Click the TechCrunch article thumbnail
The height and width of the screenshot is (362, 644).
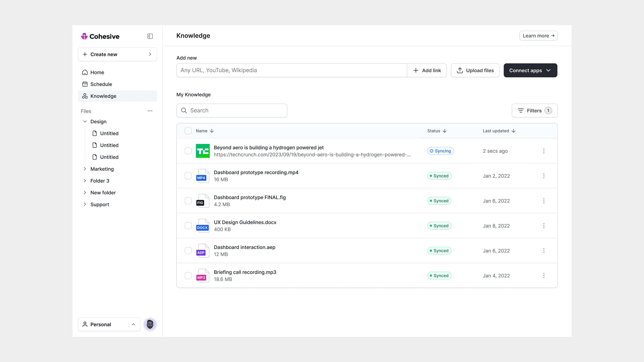click(202, 151)
